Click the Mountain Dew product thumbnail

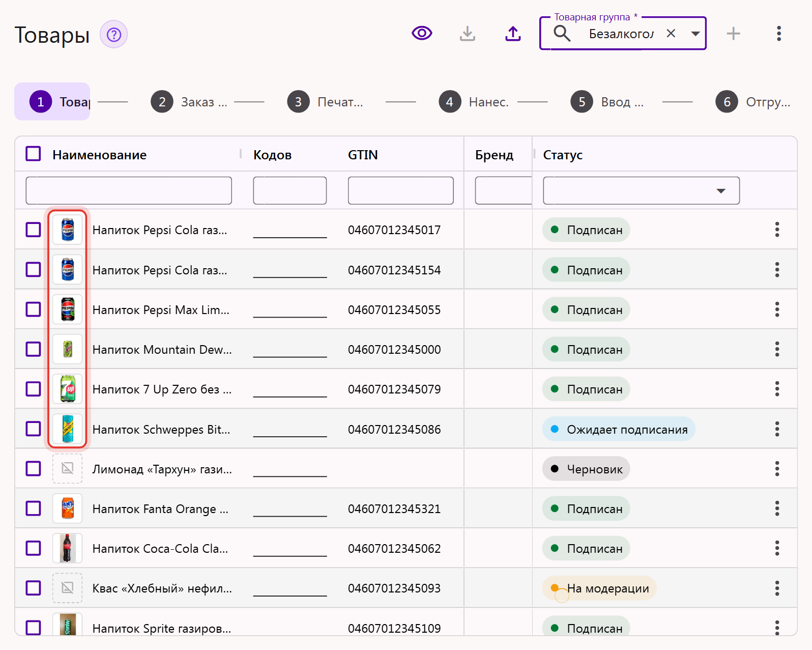tap(68, 349)
